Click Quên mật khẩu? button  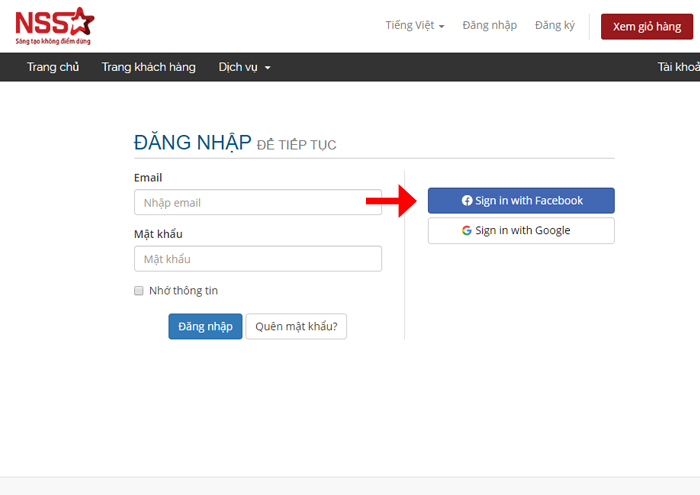296,327
